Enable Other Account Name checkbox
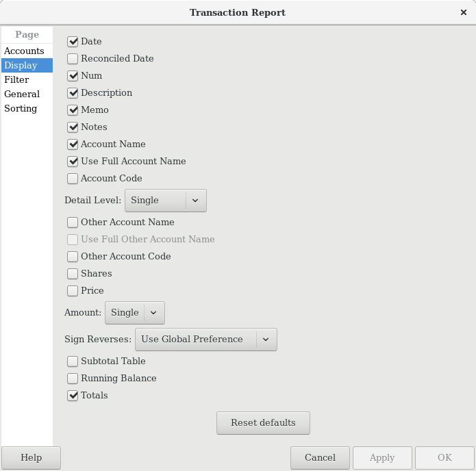Image resolution: width=476 pixels, height=471 pixels. click(73, 222)
